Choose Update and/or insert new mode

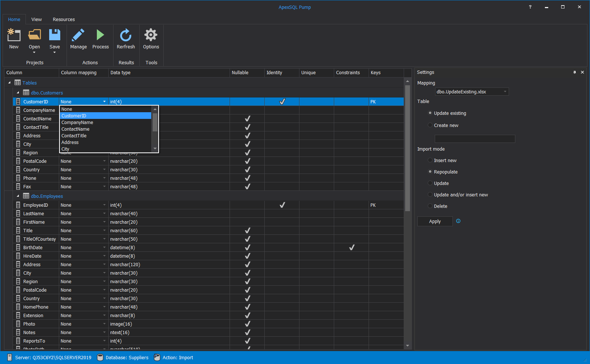coord(430,195)
